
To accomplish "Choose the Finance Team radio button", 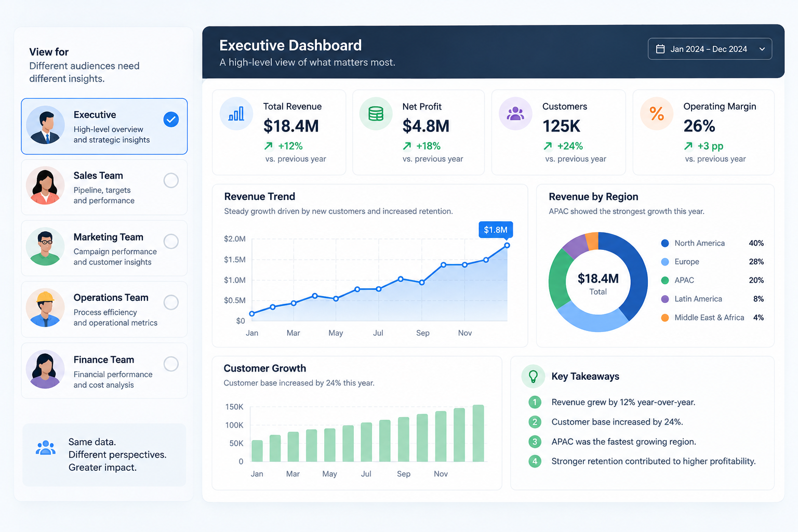I will [171, 364].
